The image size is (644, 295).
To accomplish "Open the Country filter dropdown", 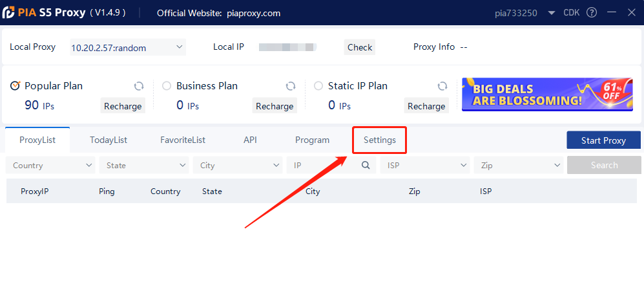I will 50,165.
